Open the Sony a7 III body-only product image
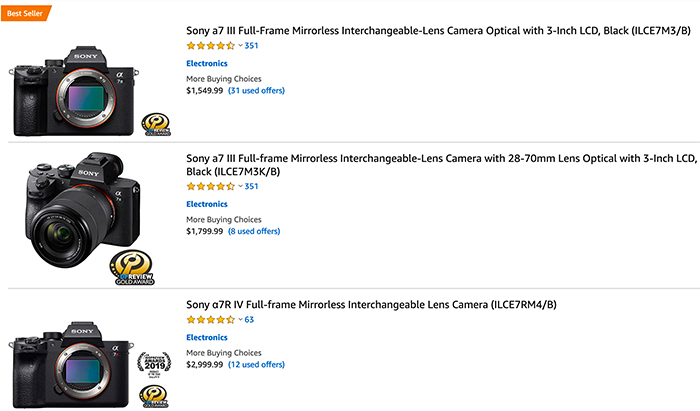700x411 pixels. tap(74, 91)
